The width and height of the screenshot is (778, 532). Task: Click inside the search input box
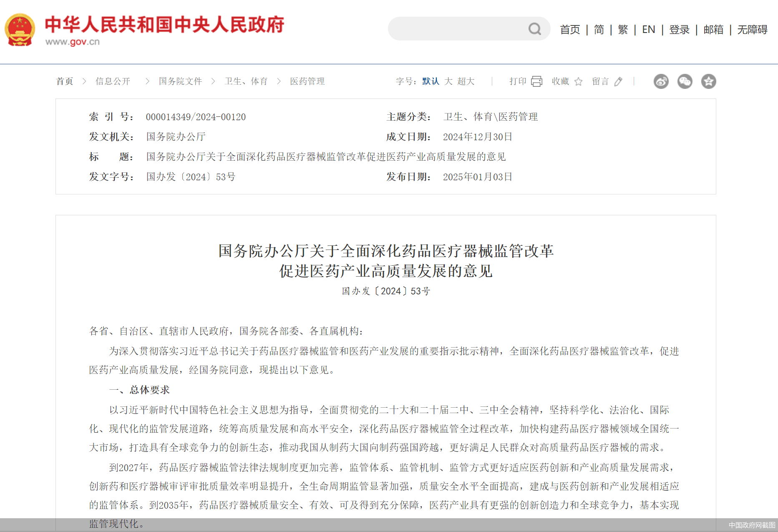[x=459, y=29]
